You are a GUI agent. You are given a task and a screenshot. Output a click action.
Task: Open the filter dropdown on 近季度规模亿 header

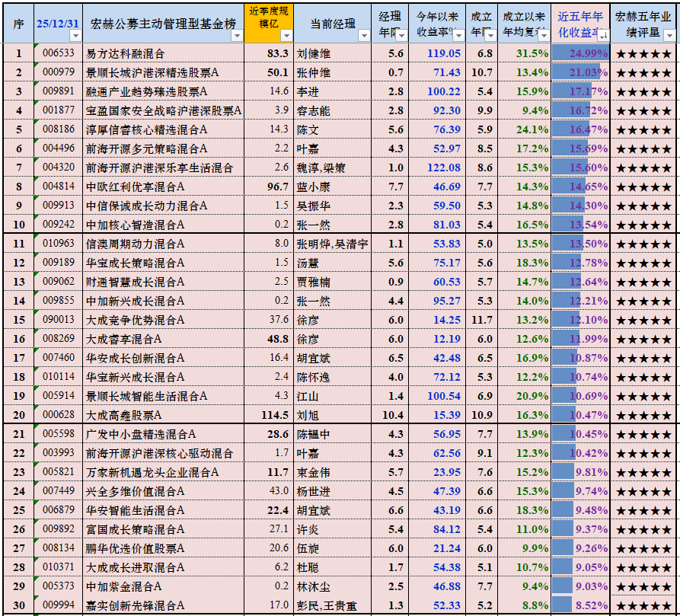(286, 36)
